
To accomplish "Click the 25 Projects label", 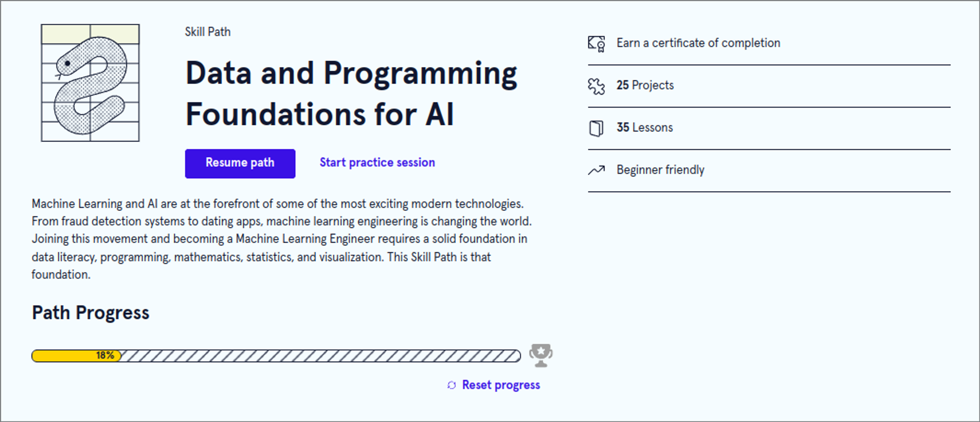I will 645,85.
